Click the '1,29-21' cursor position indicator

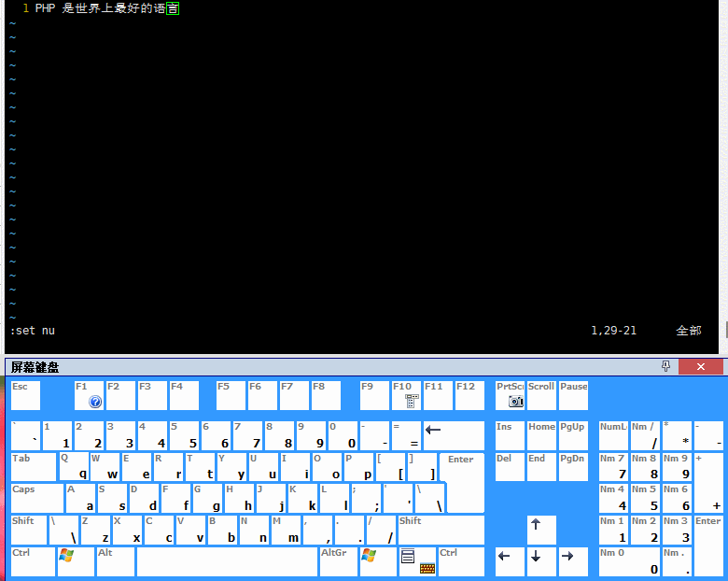613,331
